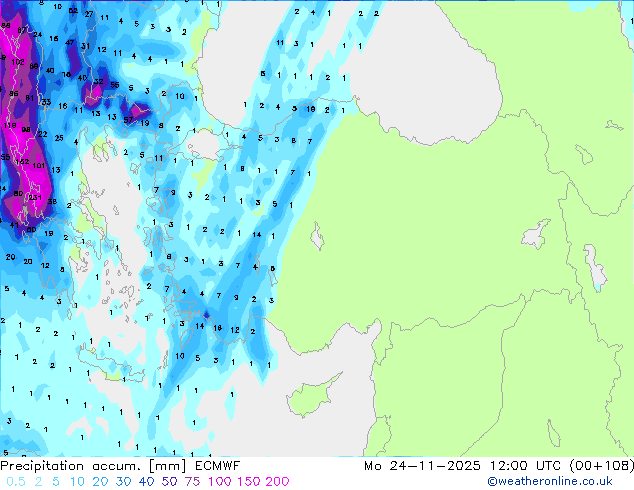This screenshot has width=634, height=490.
Task: Click the '27' precipitation value on map
Action: 89,14
